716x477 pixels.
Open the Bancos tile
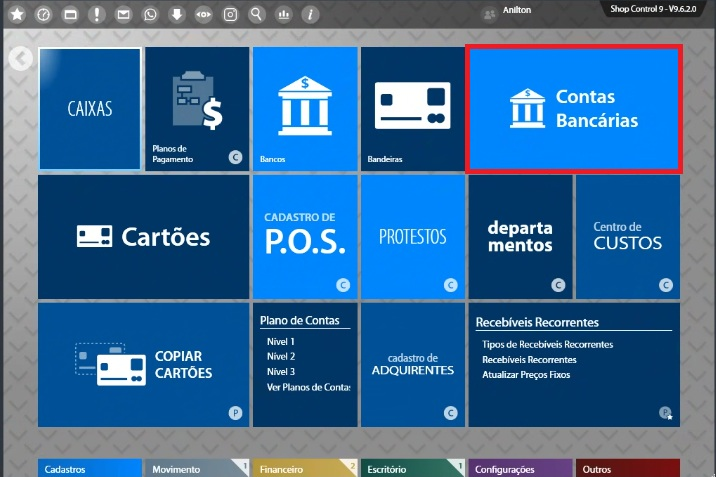pos(305,109)
